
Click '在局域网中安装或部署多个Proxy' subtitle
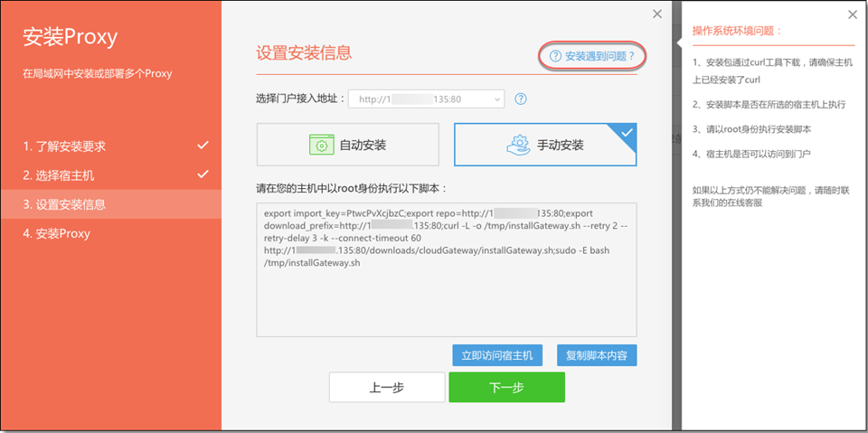coord(98,73)
